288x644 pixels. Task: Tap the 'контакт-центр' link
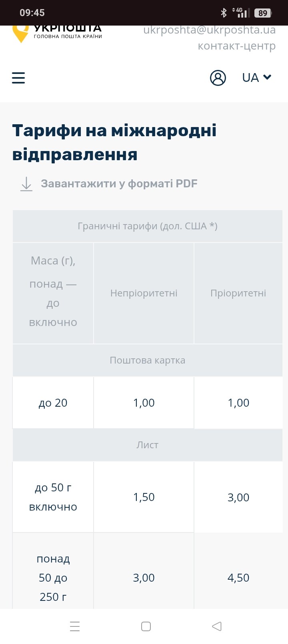[x=236, y=46]
